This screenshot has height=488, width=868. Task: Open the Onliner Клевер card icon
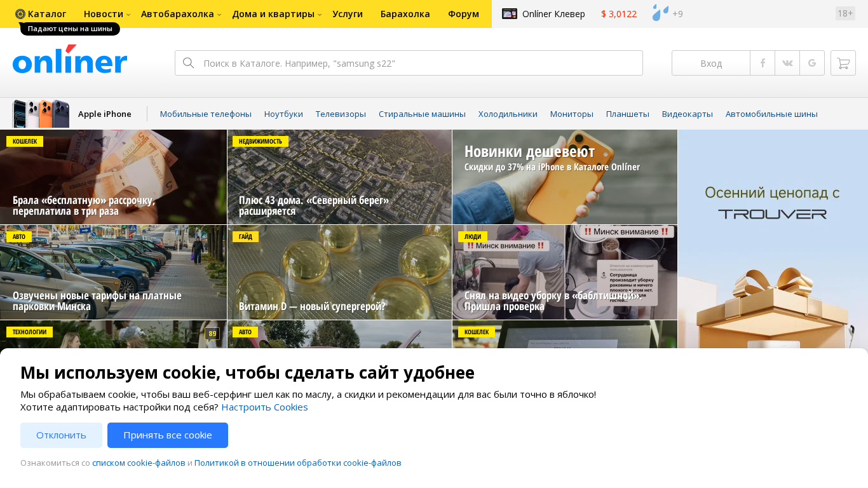click(510, 14)
